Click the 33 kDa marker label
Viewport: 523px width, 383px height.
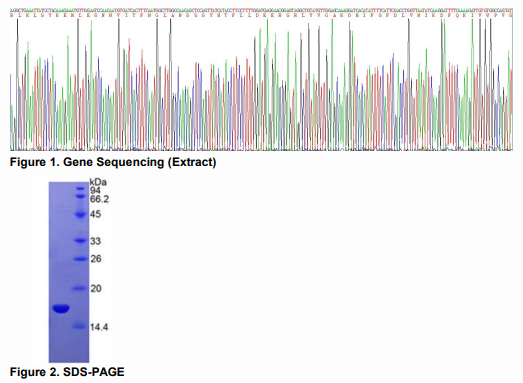[x=95, y=241]
